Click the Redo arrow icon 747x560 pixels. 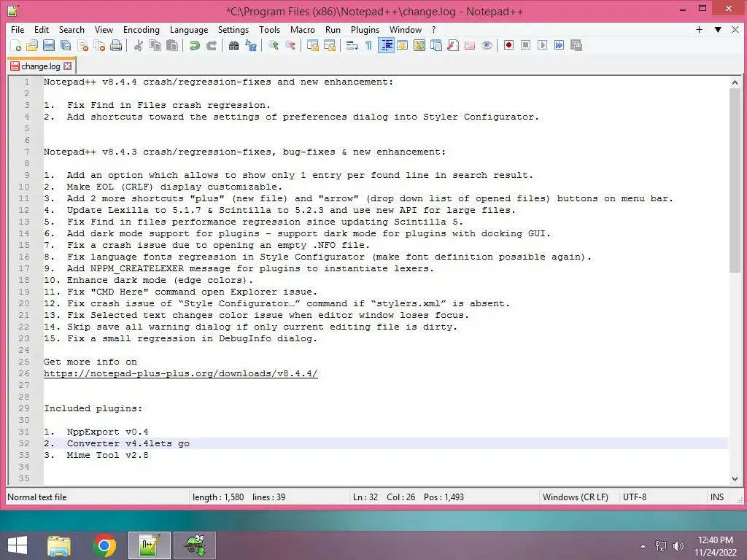[211, 45]
